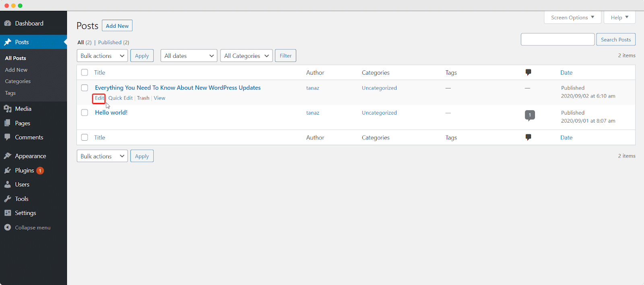
Task: Sort posts by Date in the table footer
Action: point(566,137)
